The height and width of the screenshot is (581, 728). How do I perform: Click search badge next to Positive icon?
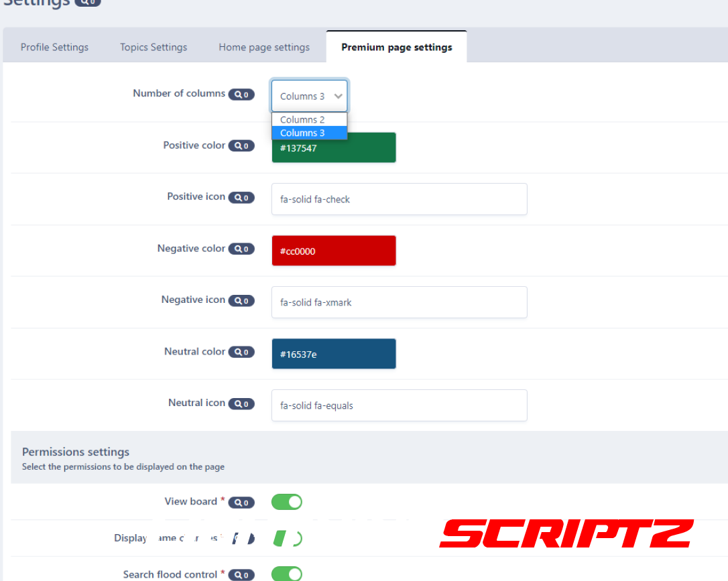[241, 198]
